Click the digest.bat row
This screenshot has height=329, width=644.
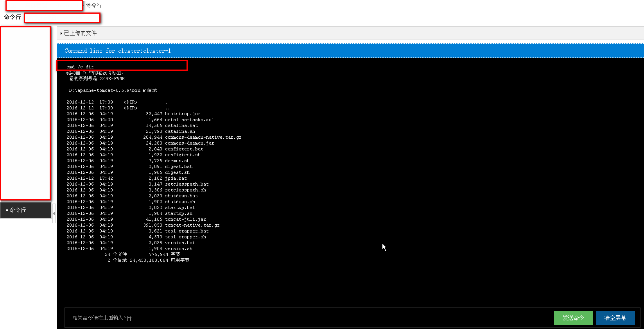[129, 166]
